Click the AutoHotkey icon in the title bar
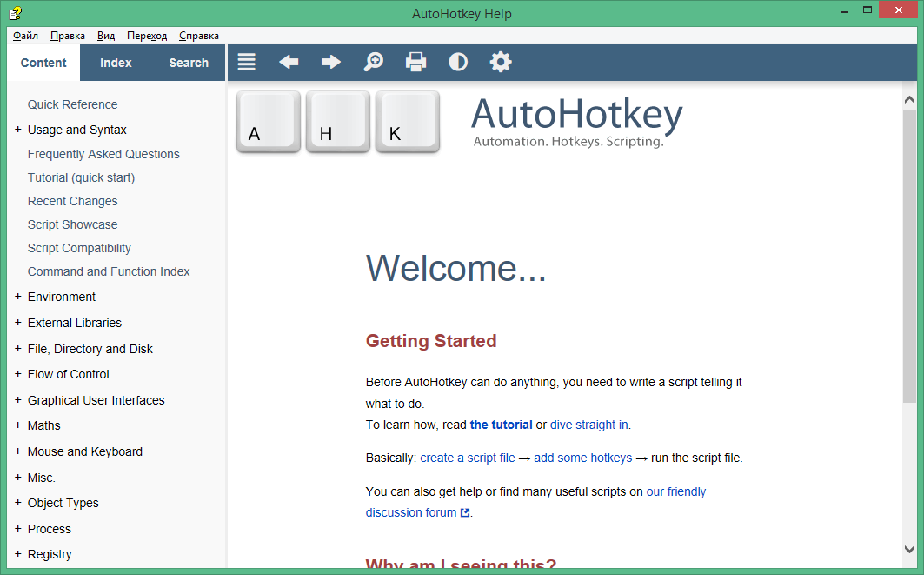924x575 pixels. (16, 12)
